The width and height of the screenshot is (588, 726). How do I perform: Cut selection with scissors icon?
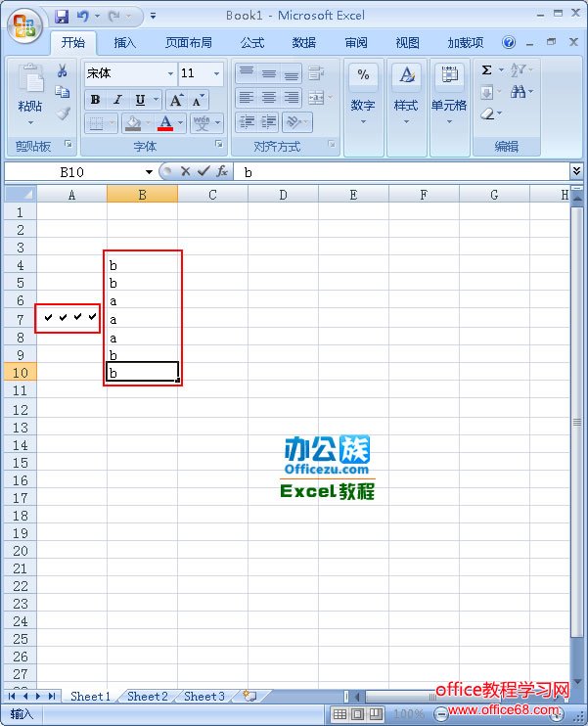click(62, 70)
